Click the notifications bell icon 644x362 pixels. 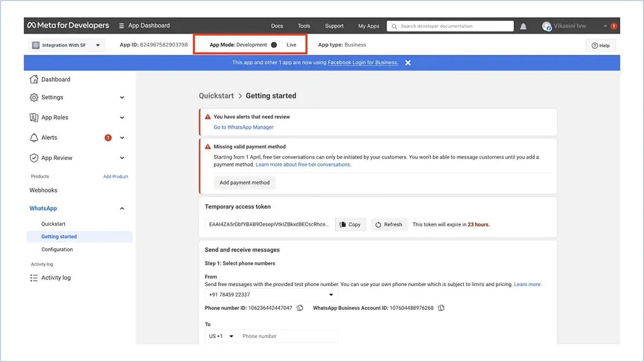523,27
